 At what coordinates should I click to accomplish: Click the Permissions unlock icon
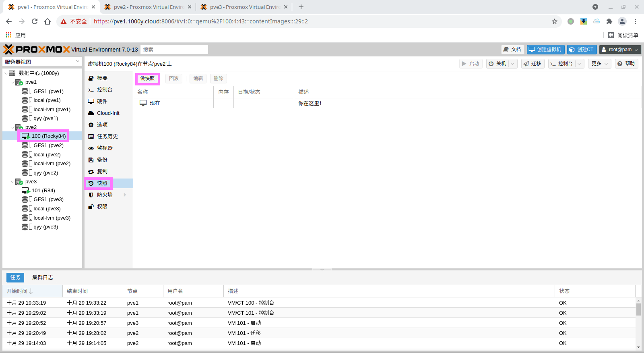[91, 207]
